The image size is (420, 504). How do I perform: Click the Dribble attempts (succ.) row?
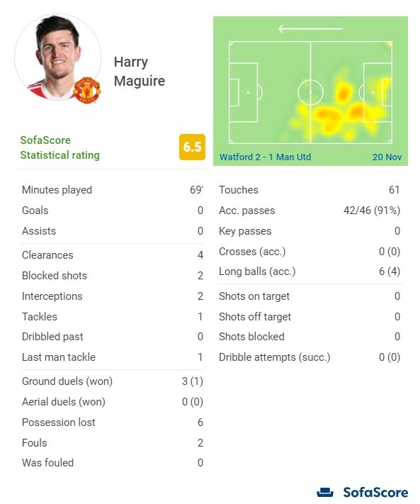pyautogui.click(x=310, y=357)
